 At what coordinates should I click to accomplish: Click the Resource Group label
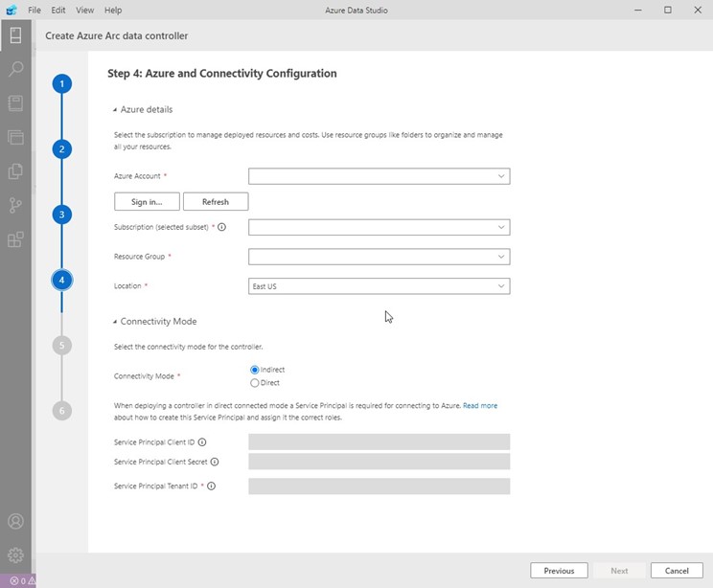139,257
